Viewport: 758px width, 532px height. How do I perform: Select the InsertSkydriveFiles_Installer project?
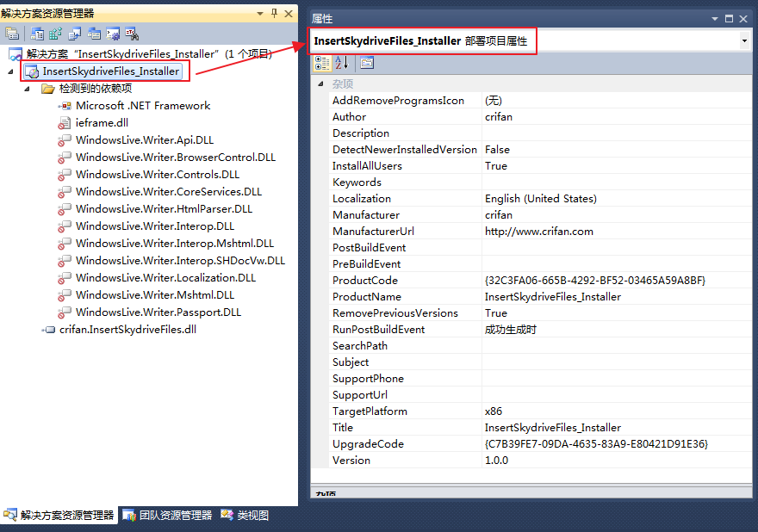click(x=111, y=71)
